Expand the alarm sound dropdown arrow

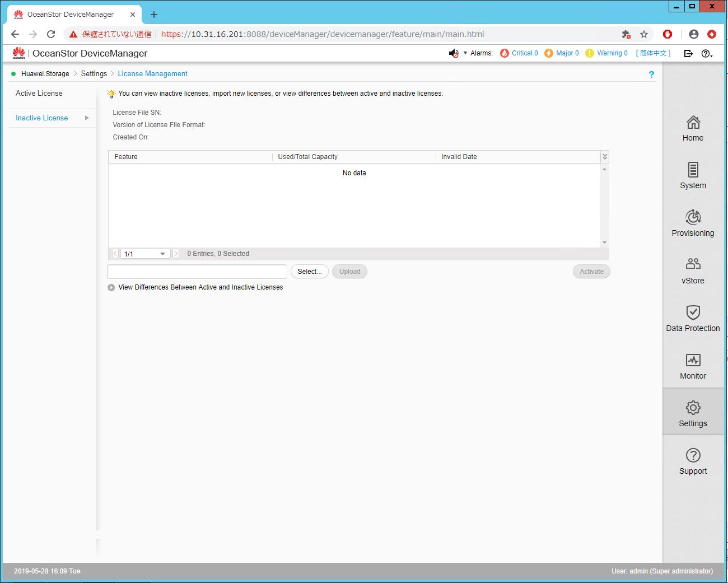click(465, 53)
